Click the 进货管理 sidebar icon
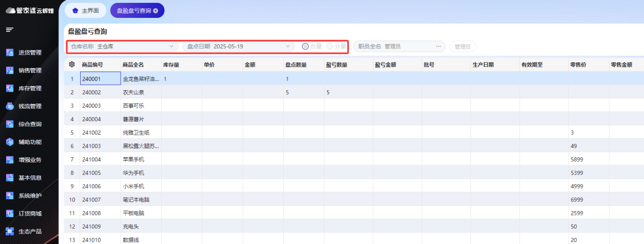The height and width of the screenshot is (244, 644). click(x=9, y=53)
